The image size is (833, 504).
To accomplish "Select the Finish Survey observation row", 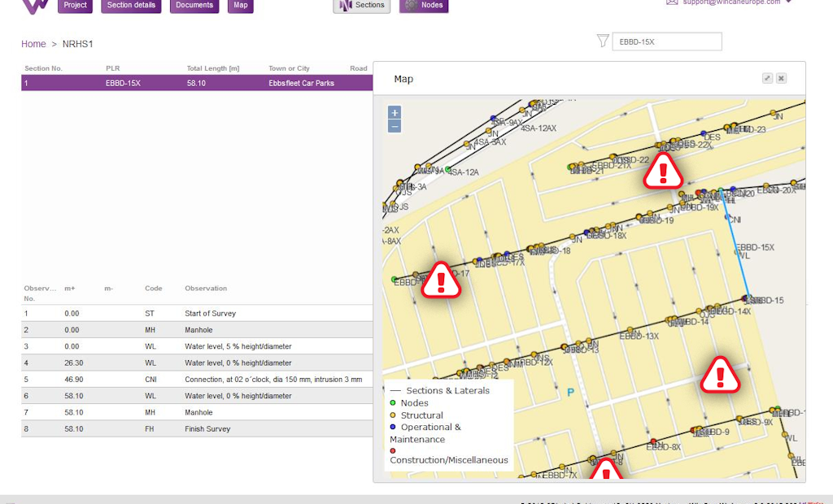I will pyautogui.click(x=197, y=428).
